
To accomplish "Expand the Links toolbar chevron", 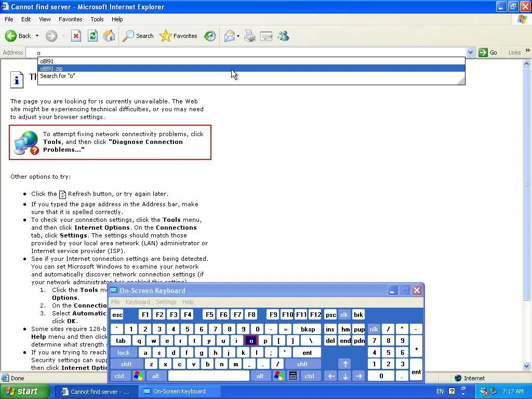I will 528,50.
